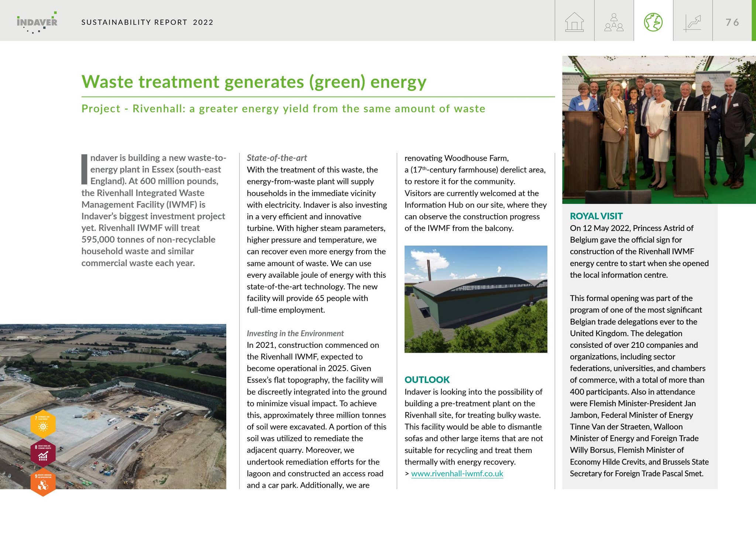Click the Project Rivenhall subtitle
Viewport: 756px width, 535px height.
point(283,109)
